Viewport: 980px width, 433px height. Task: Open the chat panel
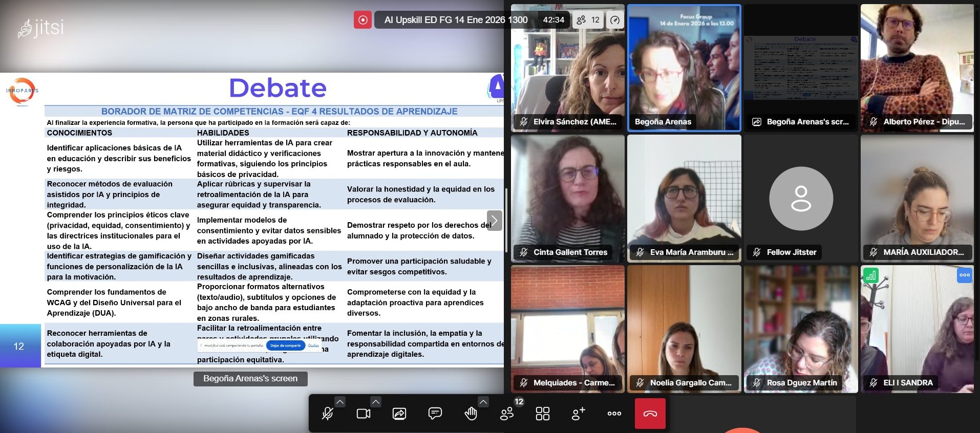coord(435,414)
